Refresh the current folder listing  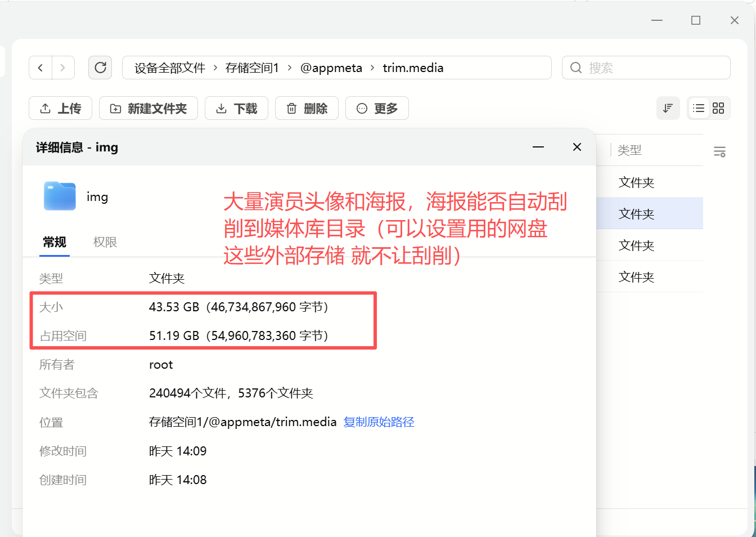(x=100, y=68)
